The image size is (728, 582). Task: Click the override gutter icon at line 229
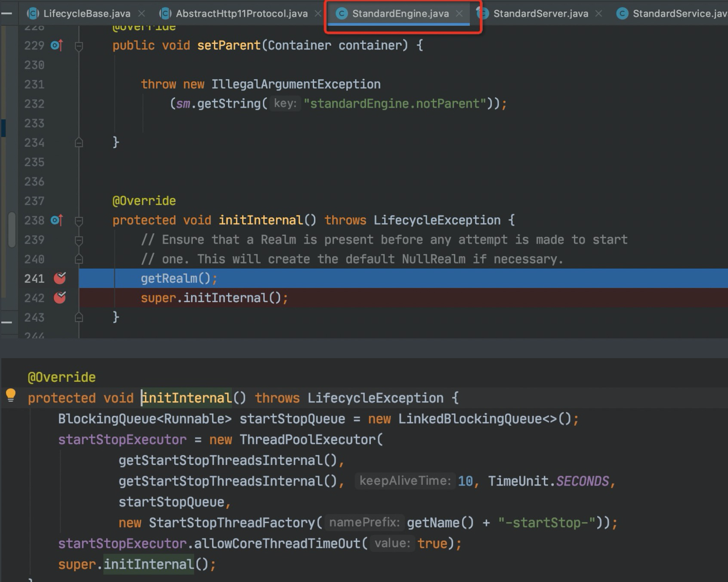57,45
